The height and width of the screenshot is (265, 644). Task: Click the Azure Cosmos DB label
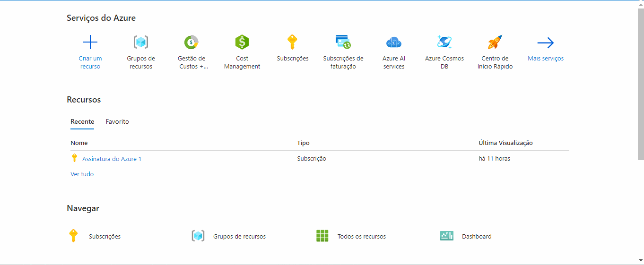click(x=444, y=62)
